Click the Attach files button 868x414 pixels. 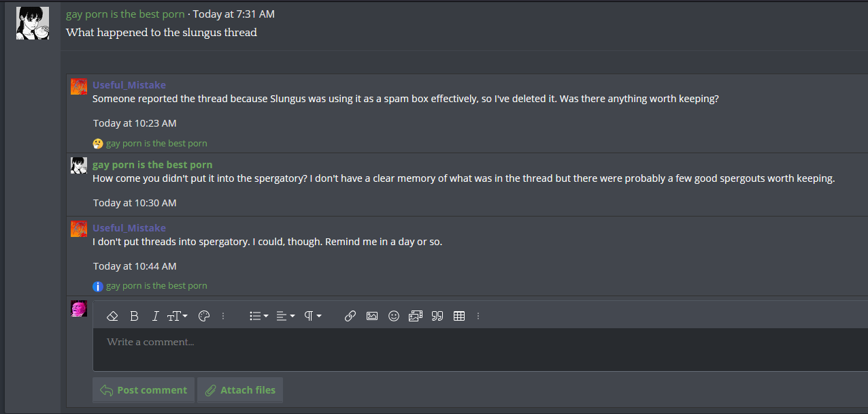pos(240,390)
